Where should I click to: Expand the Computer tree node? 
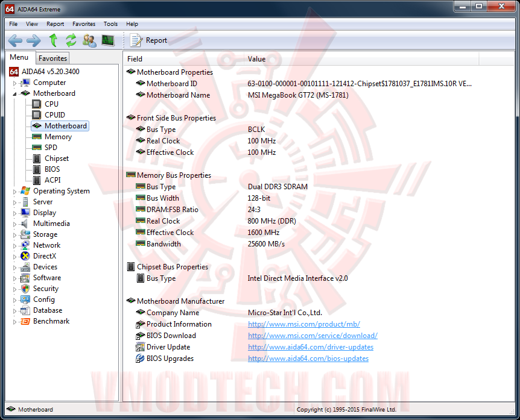14,83
